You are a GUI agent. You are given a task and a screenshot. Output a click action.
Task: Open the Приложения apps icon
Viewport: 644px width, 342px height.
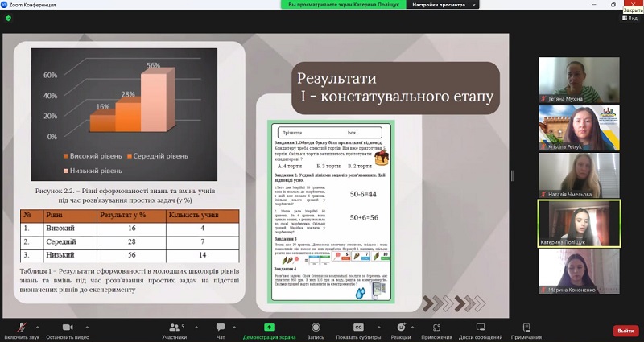[436, 328]
